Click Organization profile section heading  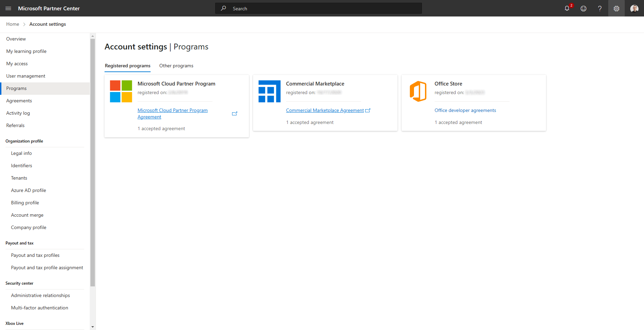(x=24, y=141)
